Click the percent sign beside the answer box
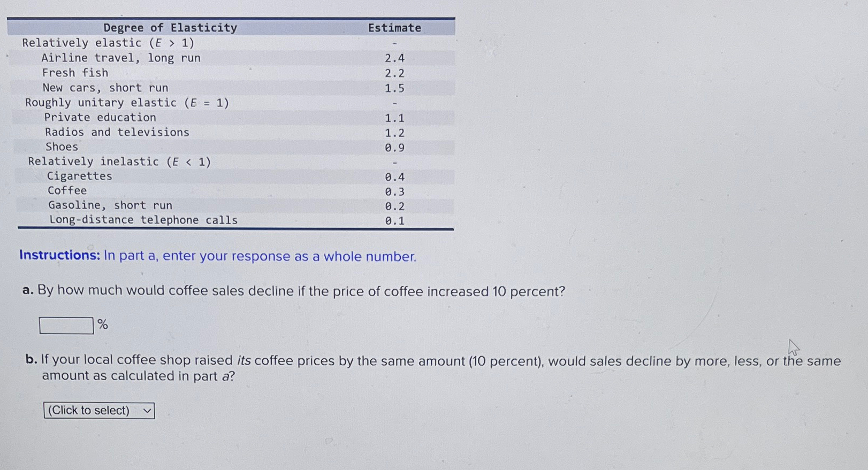The height and width of the screenshot is (470, 868). coord(103,324)
